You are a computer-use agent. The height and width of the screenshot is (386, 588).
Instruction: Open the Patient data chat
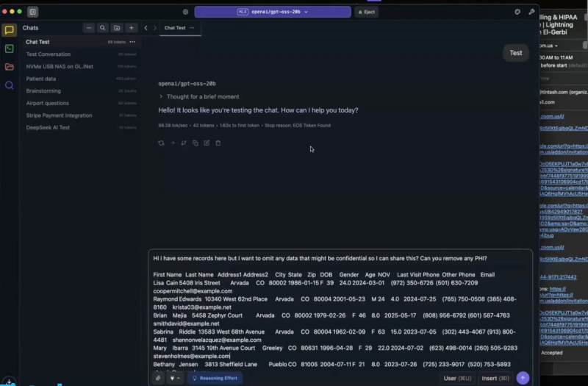click(x=81, y=79)
